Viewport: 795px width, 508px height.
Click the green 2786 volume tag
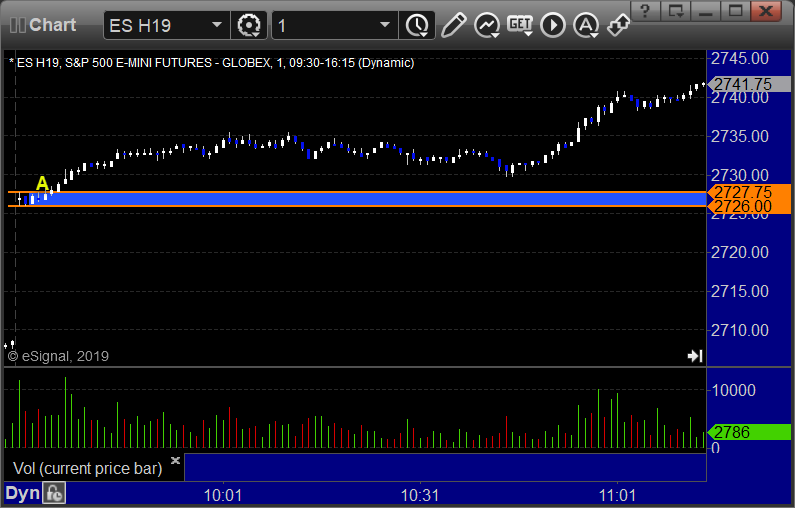749,432
